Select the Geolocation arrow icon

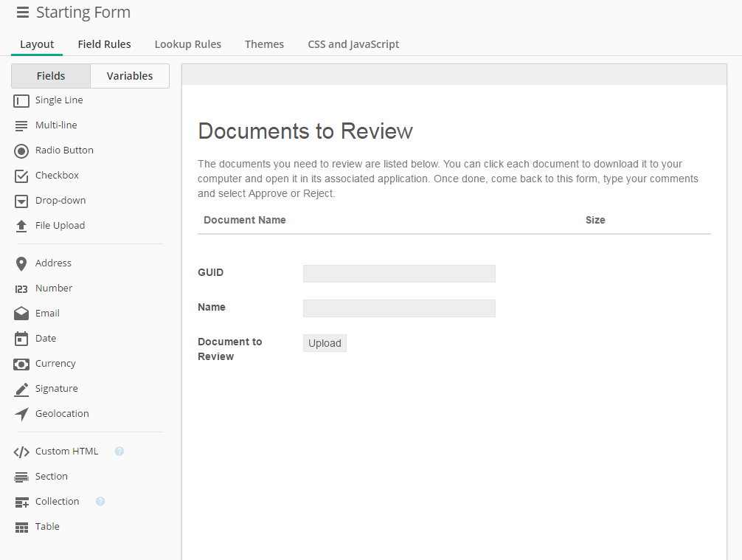tap(21, 414)
